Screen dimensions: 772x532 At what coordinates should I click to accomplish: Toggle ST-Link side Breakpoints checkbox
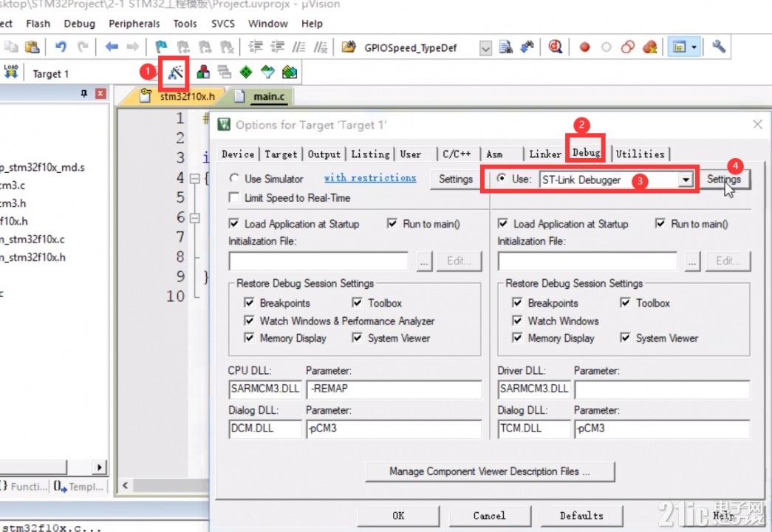[x=517, y=302]
